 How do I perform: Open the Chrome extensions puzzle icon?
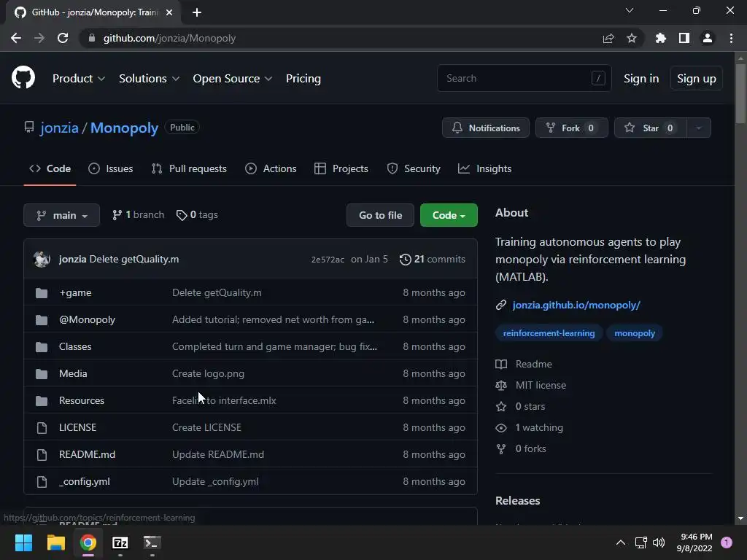click(661, 38)
